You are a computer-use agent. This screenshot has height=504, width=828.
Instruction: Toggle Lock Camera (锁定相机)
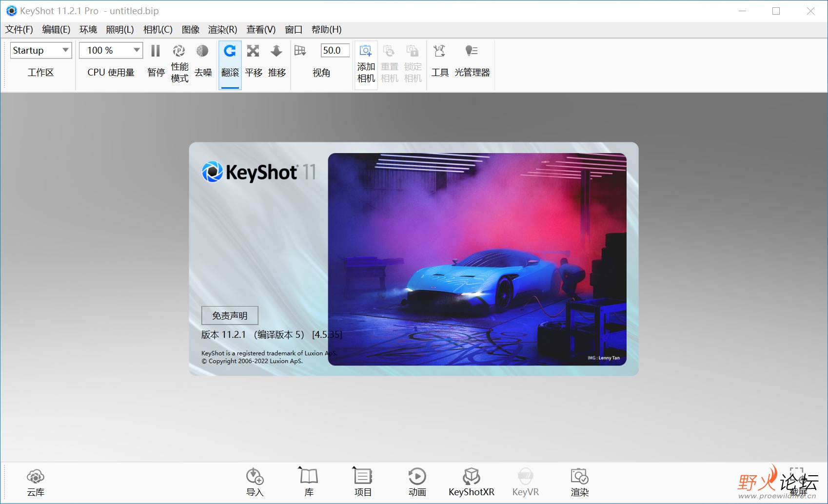[x=413, y=51]
